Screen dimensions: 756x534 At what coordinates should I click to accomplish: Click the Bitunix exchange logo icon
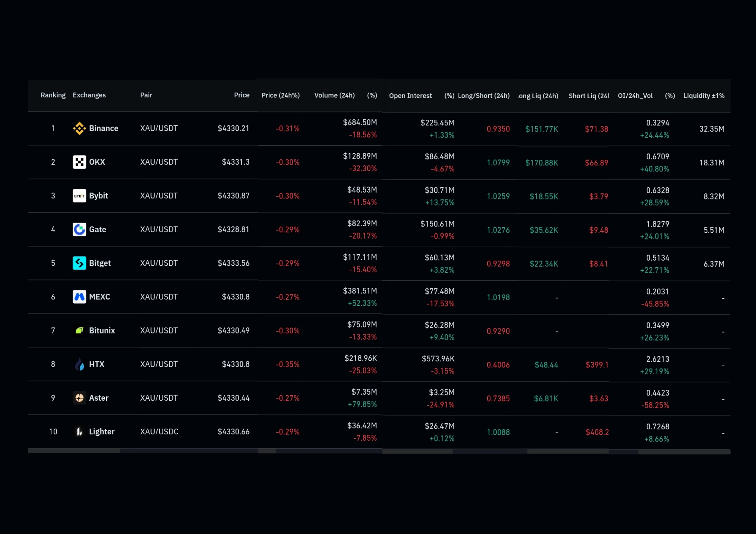click(79, 330)
